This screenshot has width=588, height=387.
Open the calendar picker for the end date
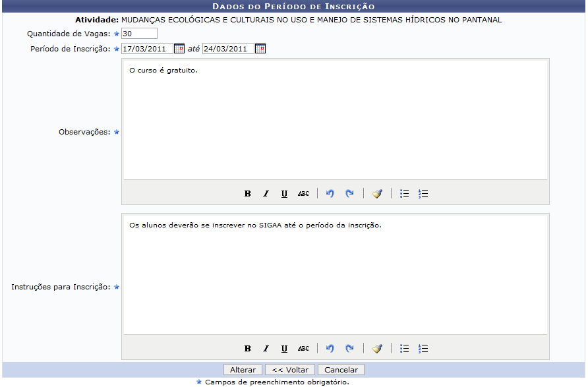tap(260, 49)
